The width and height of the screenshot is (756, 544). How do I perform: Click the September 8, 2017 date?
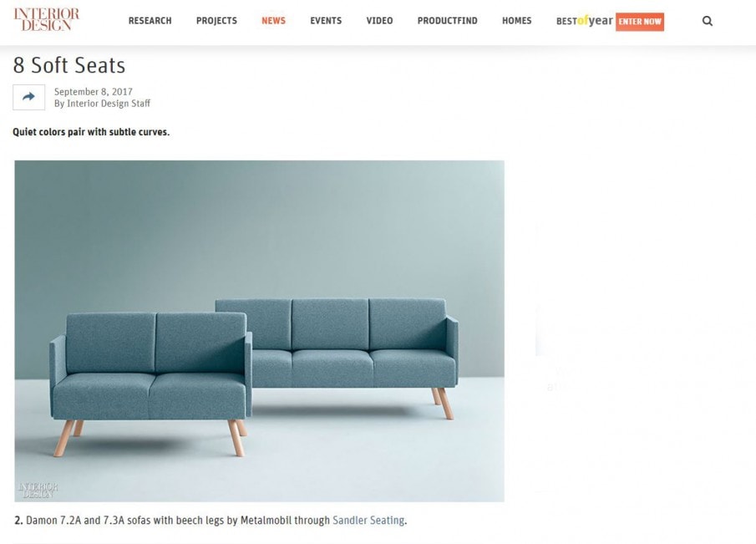[x=93, y=92]
